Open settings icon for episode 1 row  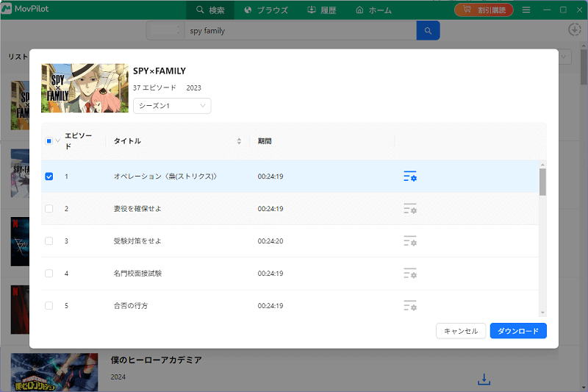(410, 177)
